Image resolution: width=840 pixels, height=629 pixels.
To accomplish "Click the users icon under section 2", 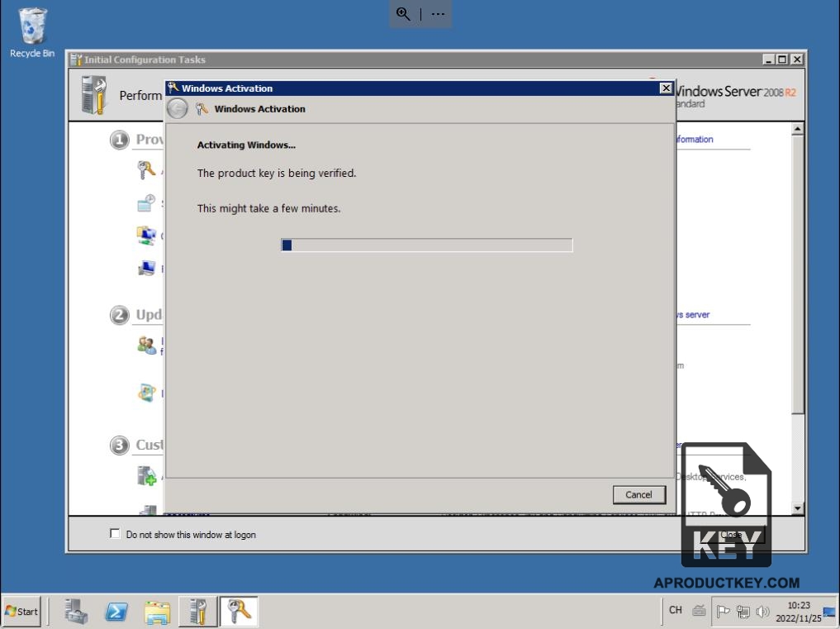I will click(x=146, y=345).
